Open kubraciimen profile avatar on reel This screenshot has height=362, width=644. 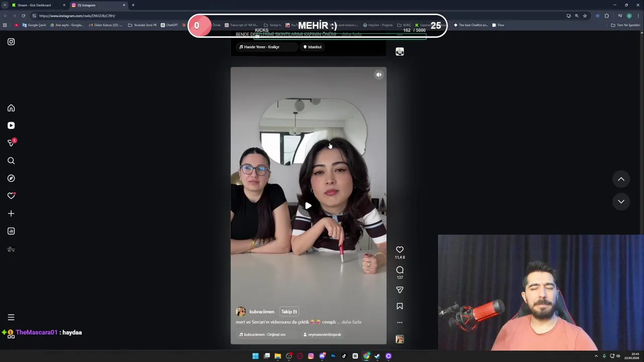click(241, 312)
